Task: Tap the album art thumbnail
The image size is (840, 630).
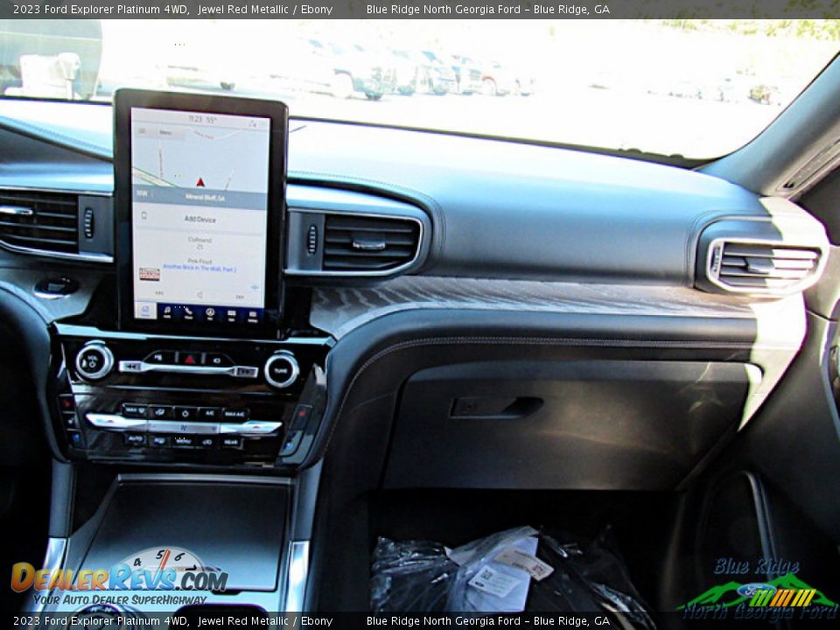Action: (x=150, y=274)
